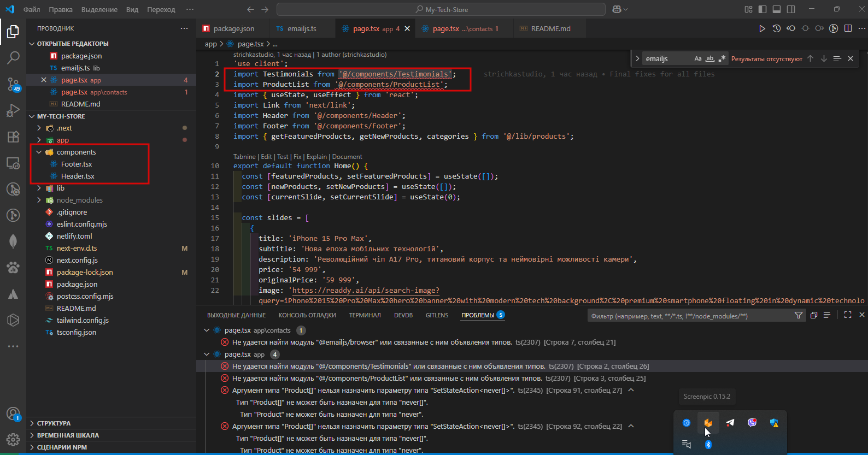Open the Extensions view icon

(x=13, y=137)
